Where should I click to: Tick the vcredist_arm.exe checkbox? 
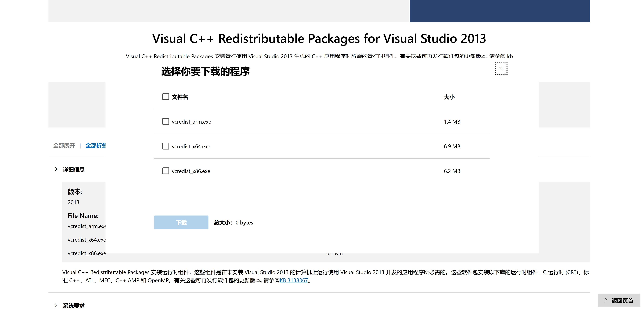165,122
